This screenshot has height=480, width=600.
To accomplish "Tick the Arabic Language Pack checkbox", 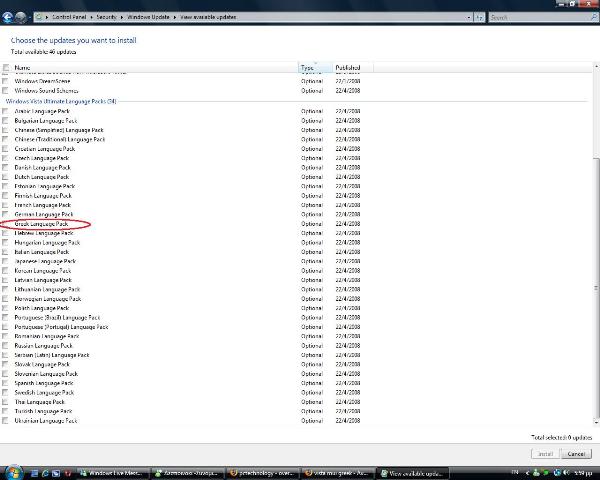I will click(x=5, y=111).
